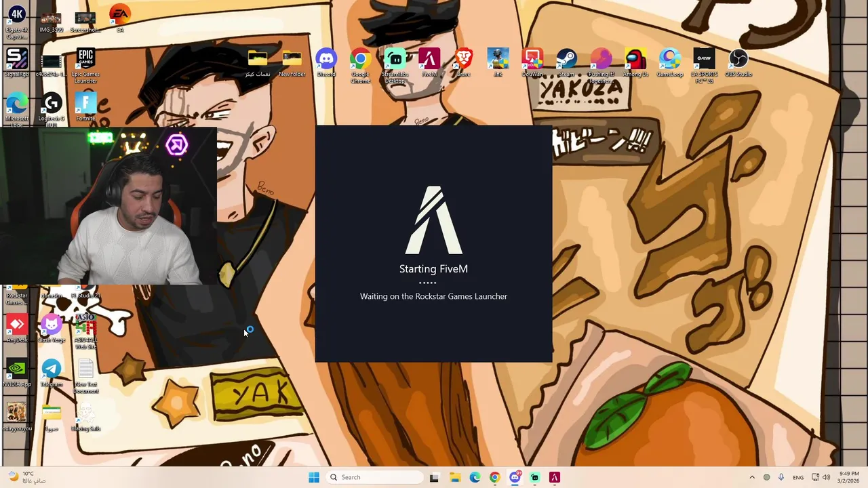Screen dimensions: 868x488
Task: Select the FiveM desktop shortcut
Action: (429, 63)
